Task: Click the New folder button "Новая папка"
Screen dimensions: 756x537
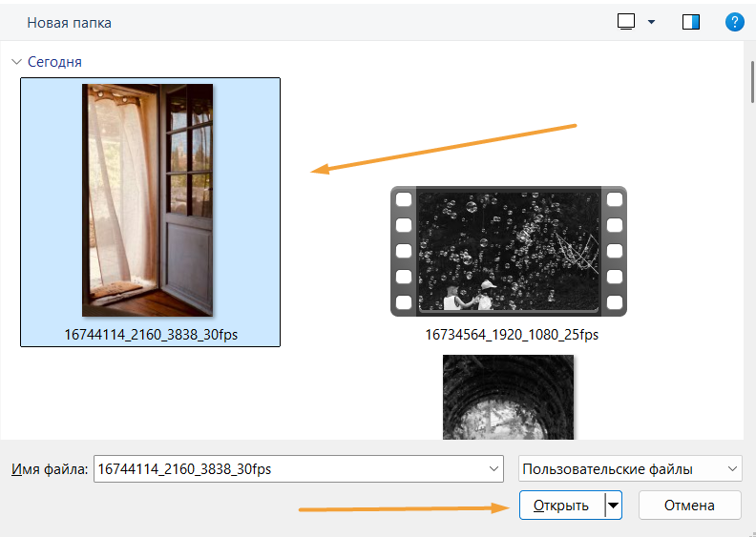Action: click(x=69, y=23)
